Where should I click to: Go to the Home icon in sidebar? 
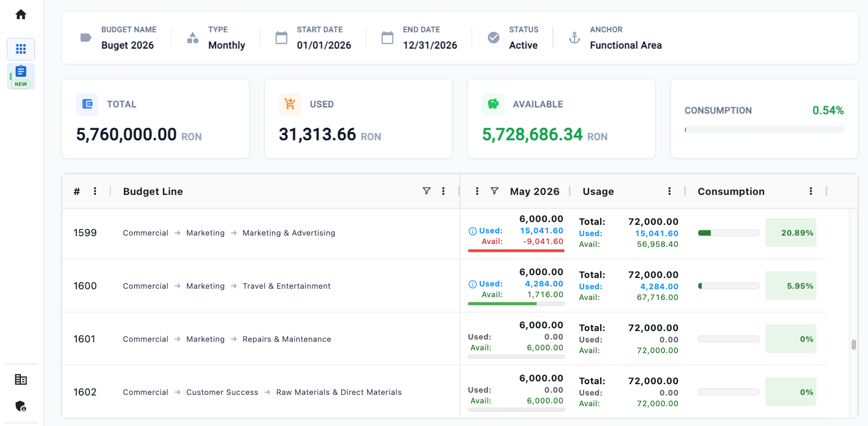click(21, 14)
